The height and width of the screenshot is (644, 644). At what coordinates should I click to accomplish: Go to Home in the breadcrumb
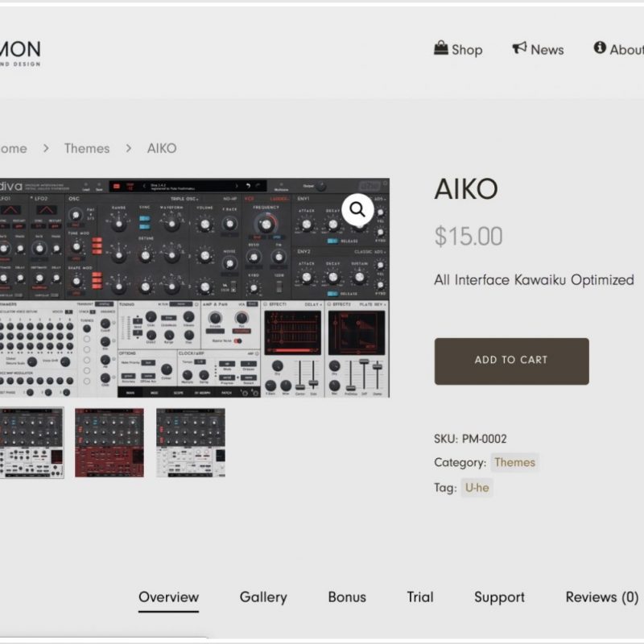click(13, 148)
